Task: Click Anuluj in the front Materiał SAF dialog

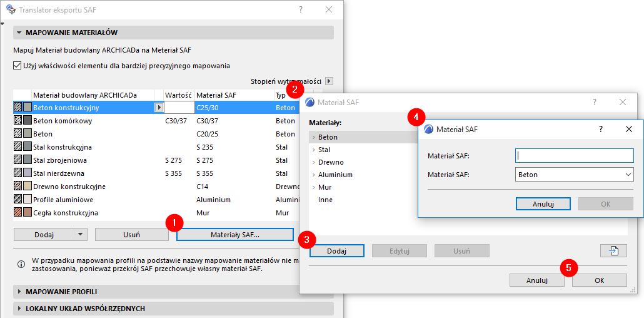Action: tap(543, 203)
